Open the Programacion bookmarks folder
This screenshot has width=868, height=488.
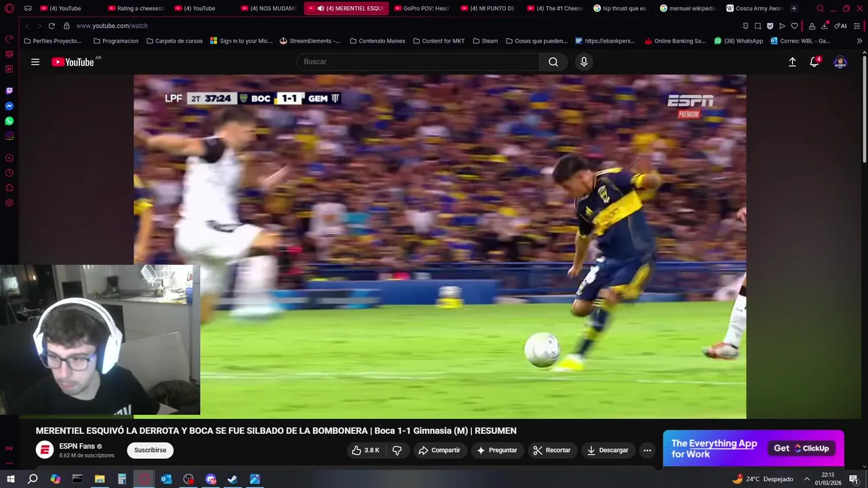115,41
